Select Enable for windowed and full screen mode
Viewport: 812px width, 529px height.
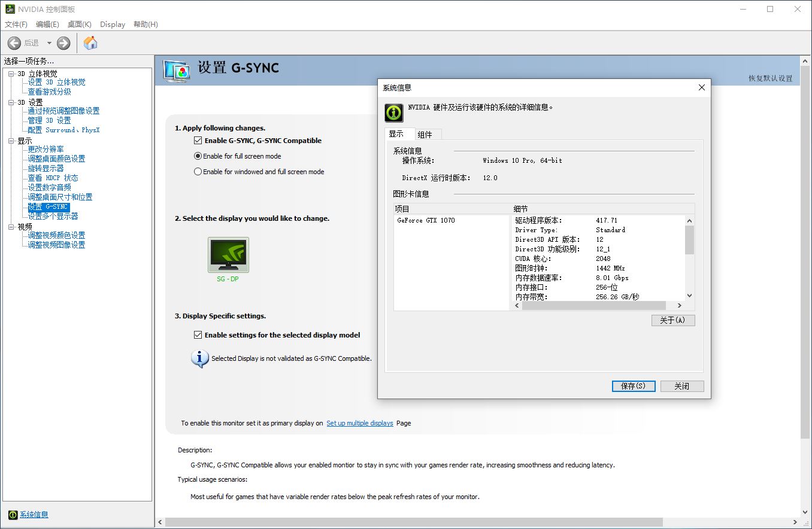click(x=198, y=172)
